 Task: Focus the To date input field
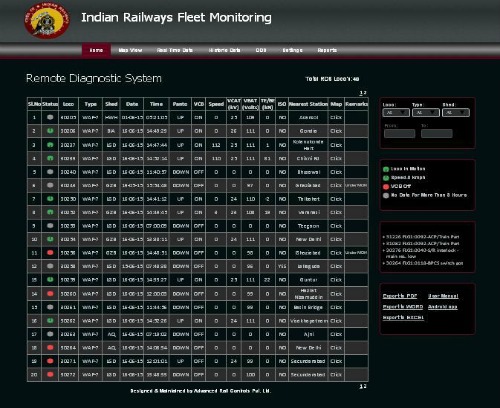(437, 134)
